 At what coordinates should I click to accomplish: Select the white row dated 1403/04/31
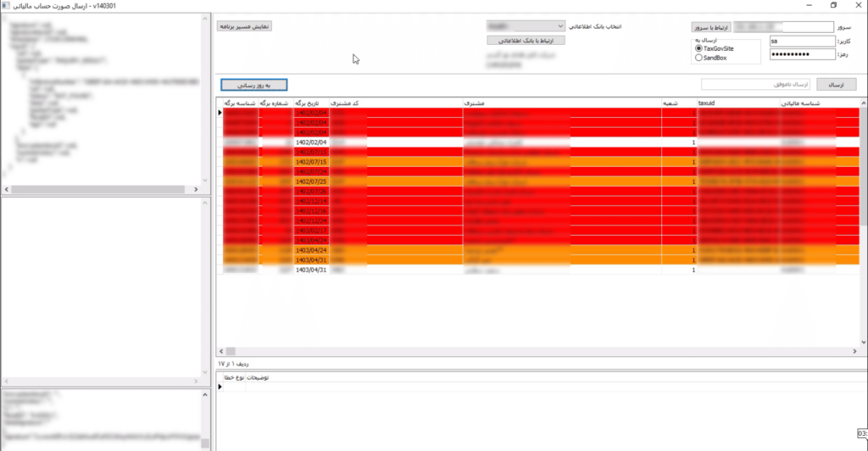(x=509, y=270)
